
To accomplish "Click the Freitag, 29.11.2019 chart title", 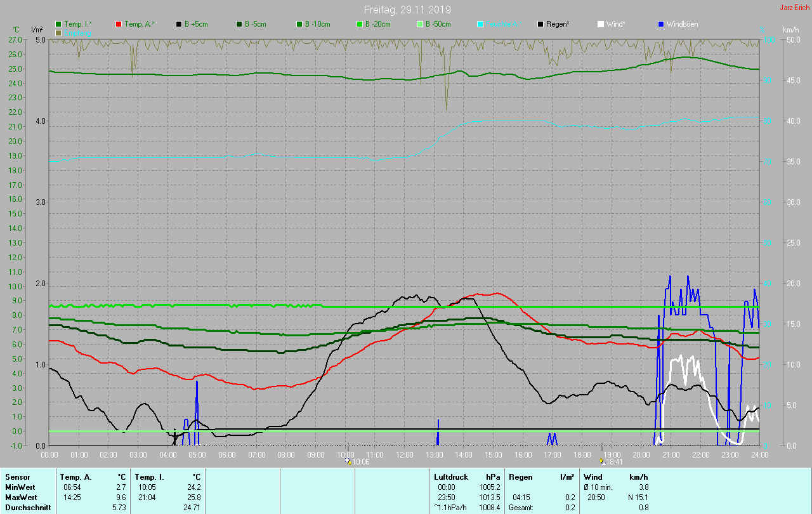I will tap(407, 10).
